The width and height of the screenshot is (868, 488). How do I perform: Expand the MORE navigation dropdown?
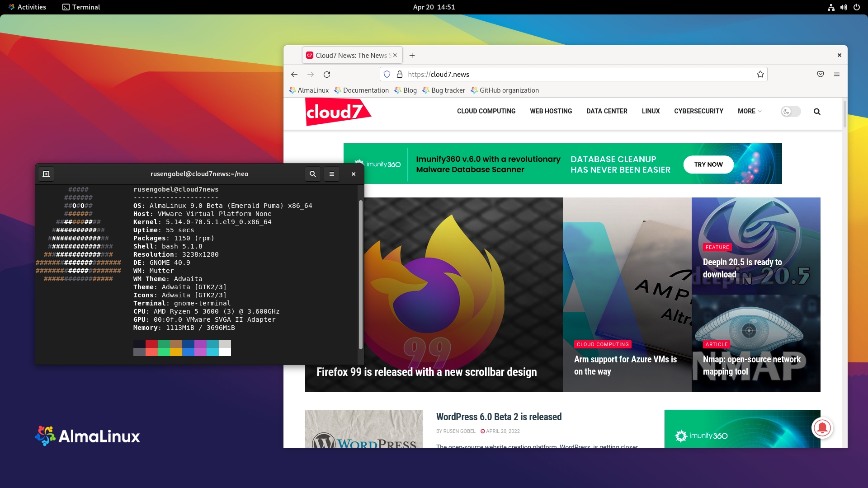pos(750,111)
